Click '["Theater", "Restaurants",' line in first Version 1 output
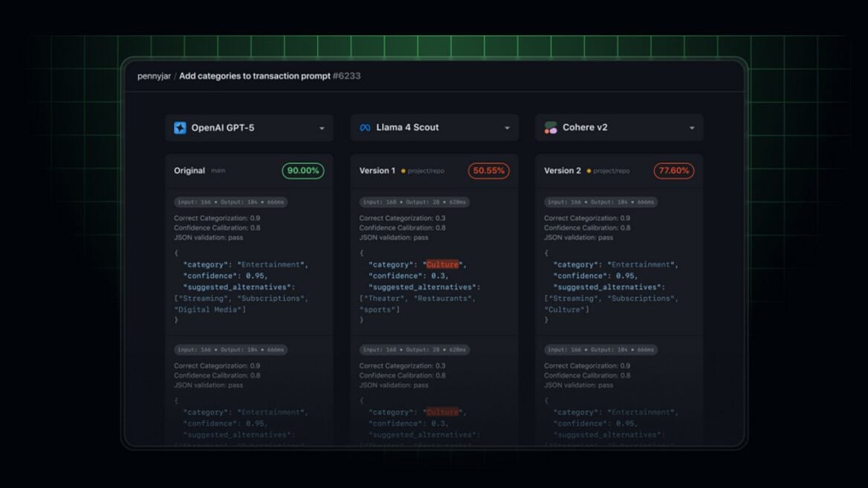 417,299
